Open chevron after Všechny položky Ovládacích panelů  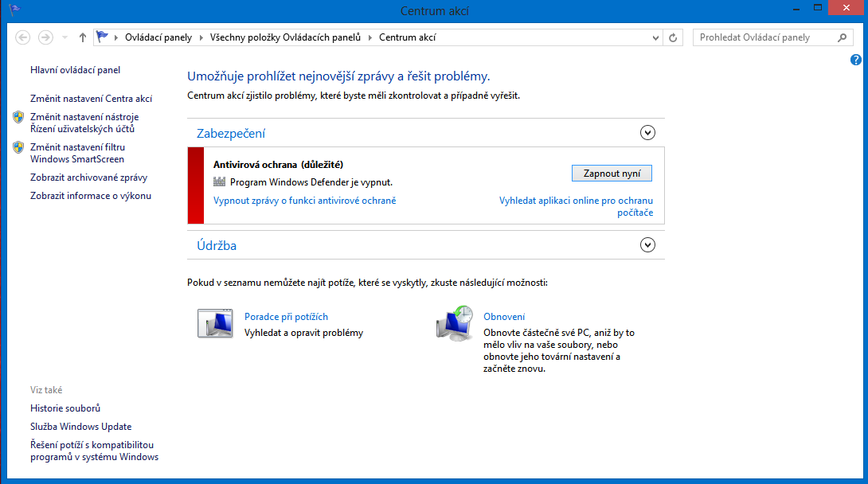tap(369, 37)
